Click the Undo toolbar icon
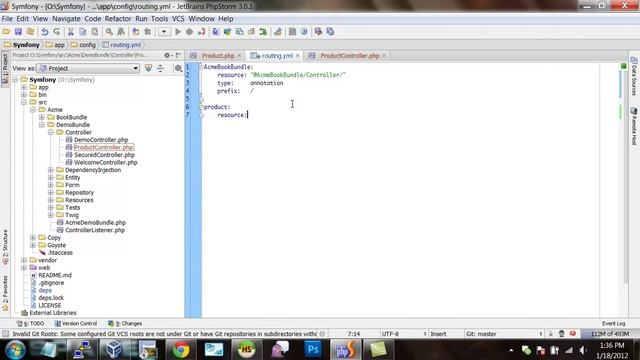This screenshot has height=360, width=640. pyautogui.click(x=45, y=32)
